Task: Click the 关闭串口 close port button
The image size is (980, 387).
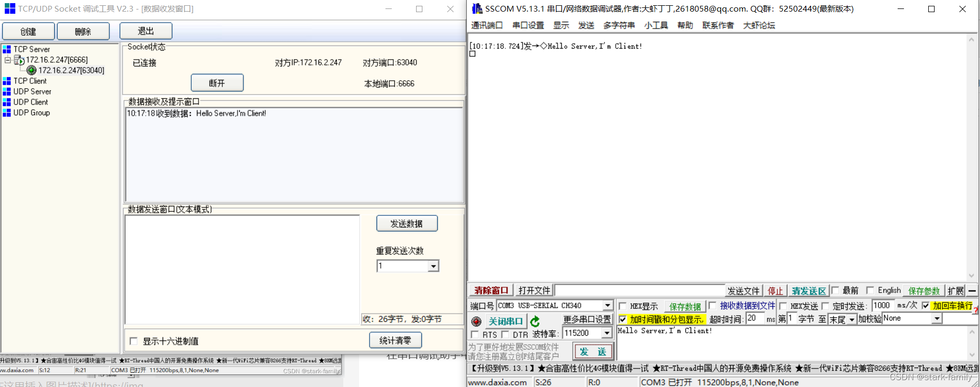Action: [x=506, y=321]
